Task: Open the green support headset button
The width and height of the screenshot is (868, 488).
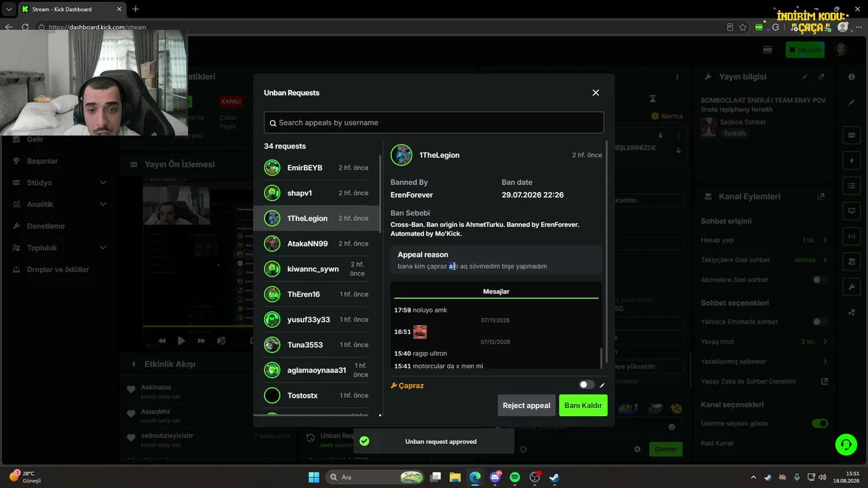Action: (846, 445)
